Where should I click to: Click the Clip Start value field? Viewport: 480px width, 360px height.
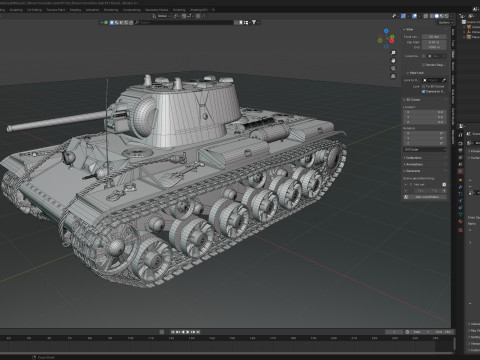[x=434, y=42]
